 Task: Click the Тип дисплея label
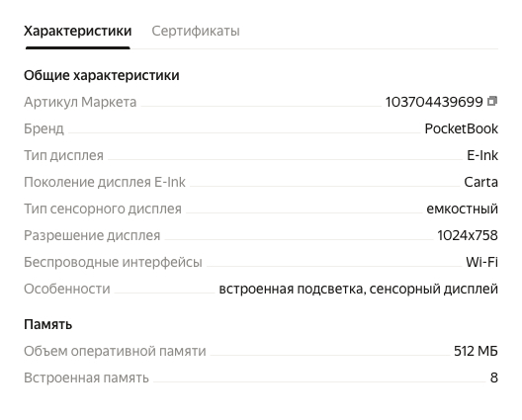[x=63, y=155]
